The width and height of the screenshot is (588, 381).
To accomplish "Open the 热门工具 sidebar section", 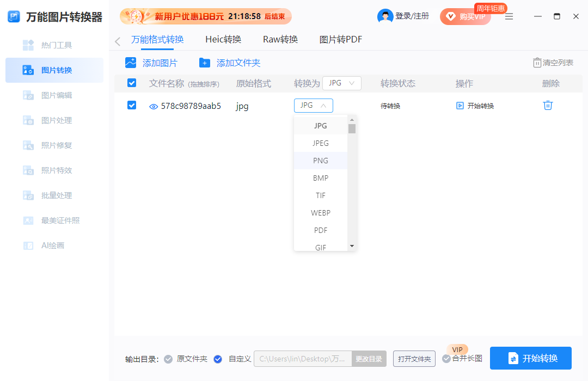I will 54,45.
